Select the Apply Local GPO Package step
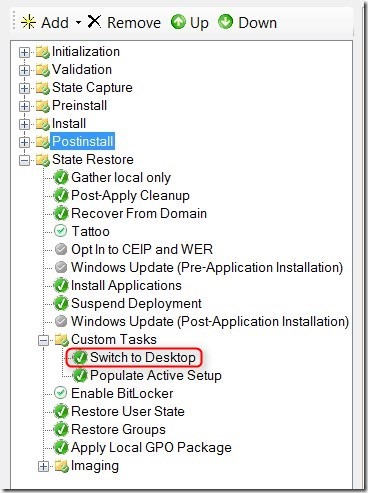The width and height of the screenshot is (368, 493). point(151,448)
